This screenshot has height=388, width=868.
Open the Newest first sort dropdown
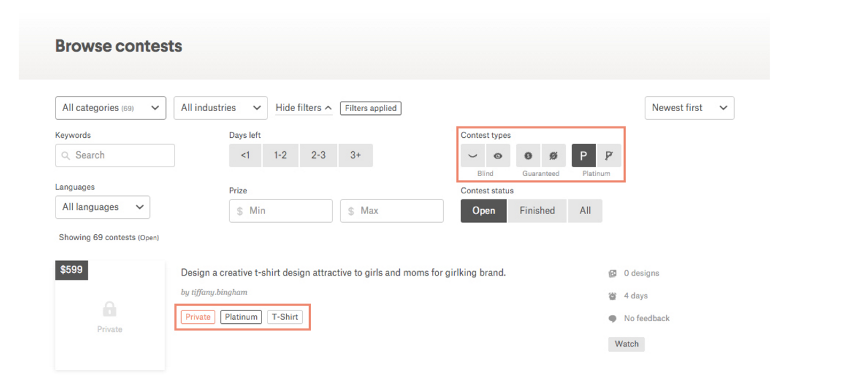689,108
